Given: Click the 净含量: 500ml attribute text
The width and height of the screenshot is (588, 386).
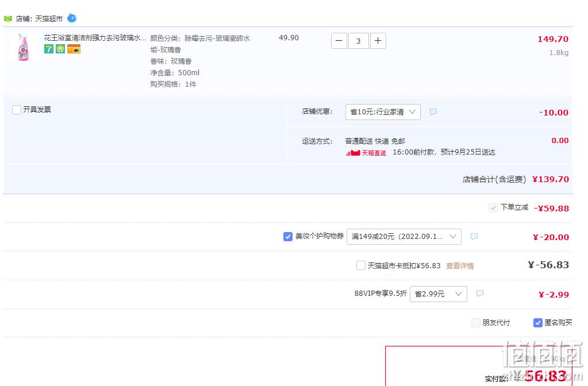Looking at the screenshot, I should pos(175,73).
